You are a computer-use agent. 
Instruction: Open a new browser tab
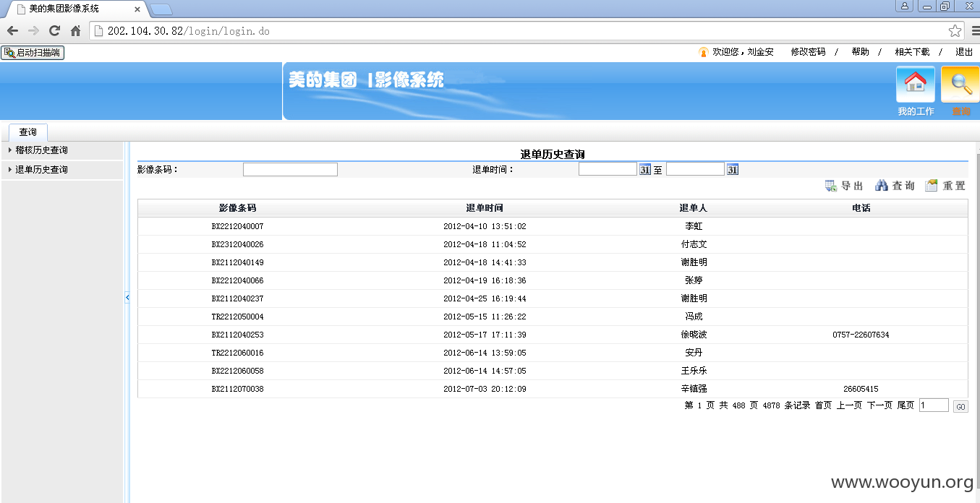click(161, 9)
